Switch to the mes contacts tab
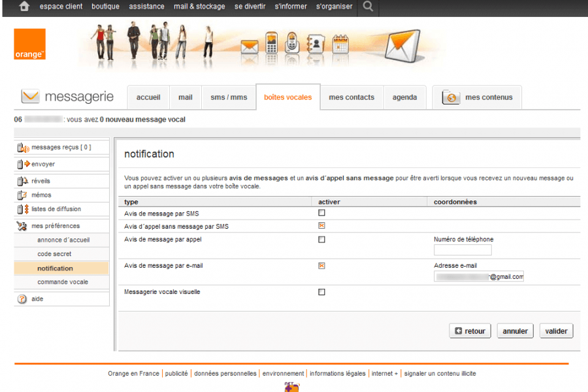Screen dimensions: 588x392 [351, 97]
